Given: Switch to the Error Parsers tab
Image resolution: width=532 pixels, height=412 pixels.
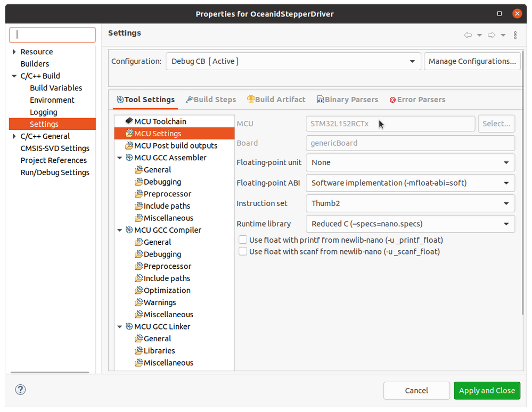Looking at the screenshot, I should (x=418, y=100).
